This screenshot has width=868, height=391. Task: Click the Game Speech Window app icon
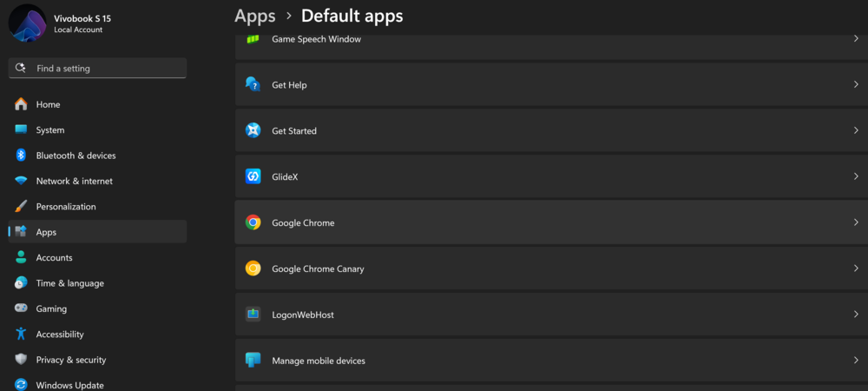tap(253, 39)
